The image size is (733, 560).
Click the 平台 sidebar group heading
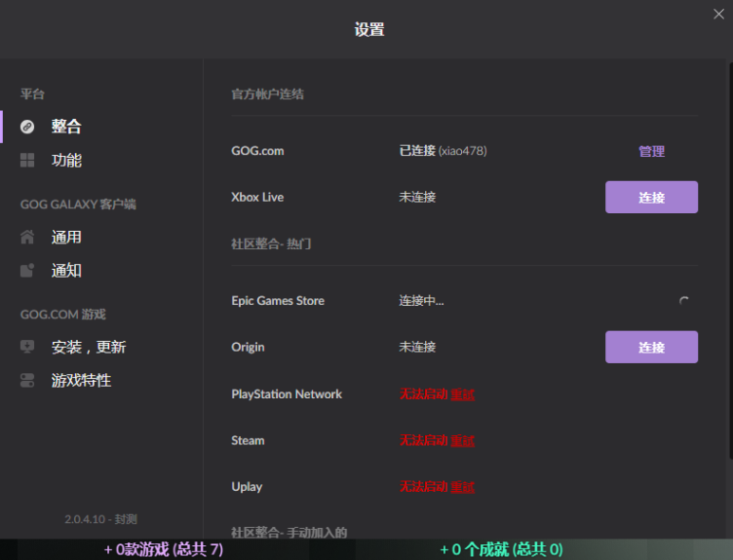[x=32, y=93]
